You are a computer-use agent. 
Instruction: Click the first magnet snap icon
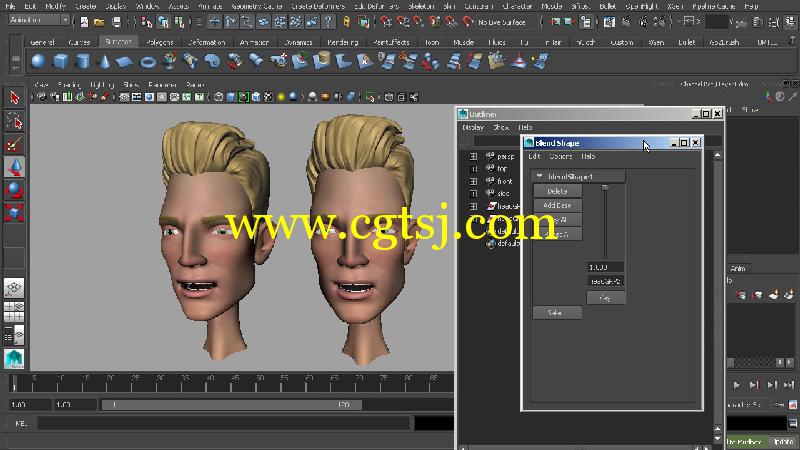tap(386, 22)
